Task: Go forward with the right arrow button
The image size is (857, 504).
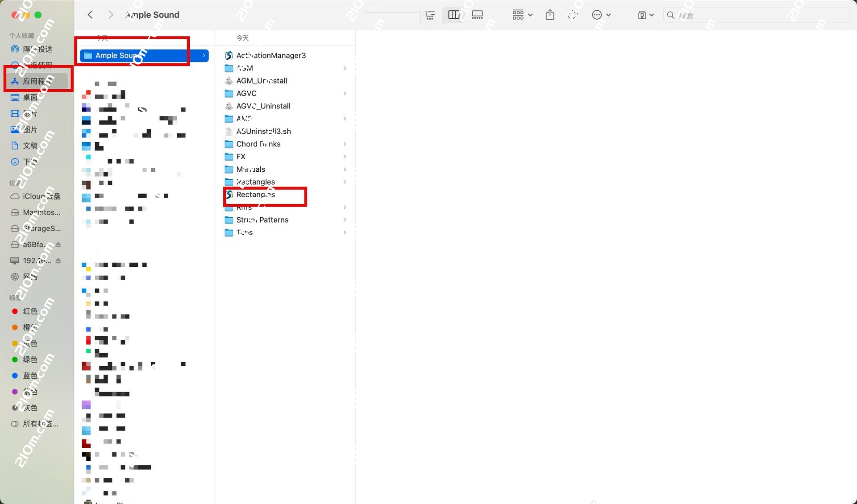Action: (x=111, y=15)
